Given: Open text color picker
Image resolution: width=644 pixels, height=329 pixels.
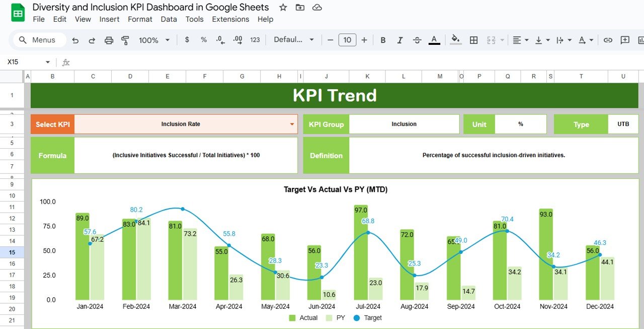Looking at the screenshot, I should [434, 40].
